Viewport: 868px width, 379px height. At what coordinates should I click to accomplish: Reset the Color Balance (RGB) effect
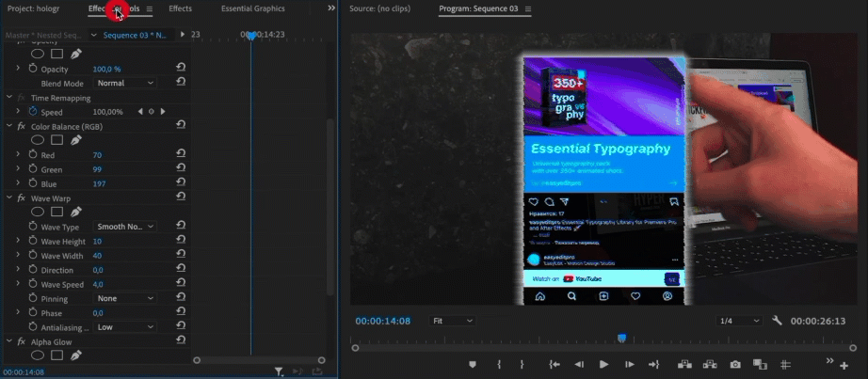(181, 125)
